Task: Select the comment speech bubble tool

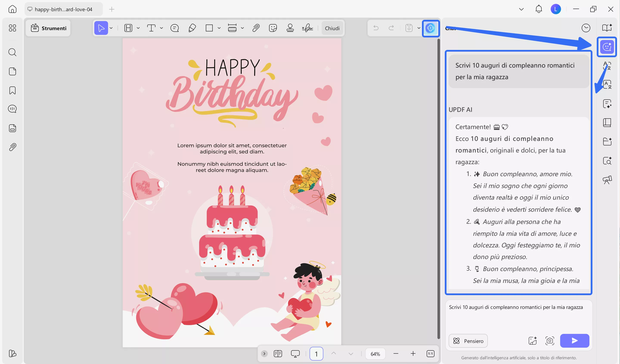Action: point(174,28)
